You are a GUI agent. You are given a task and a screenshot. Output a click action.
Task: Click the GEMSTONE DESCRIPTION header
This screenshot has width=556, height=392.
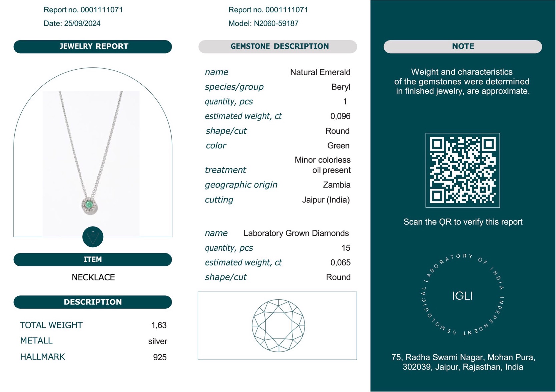[277, 47]
